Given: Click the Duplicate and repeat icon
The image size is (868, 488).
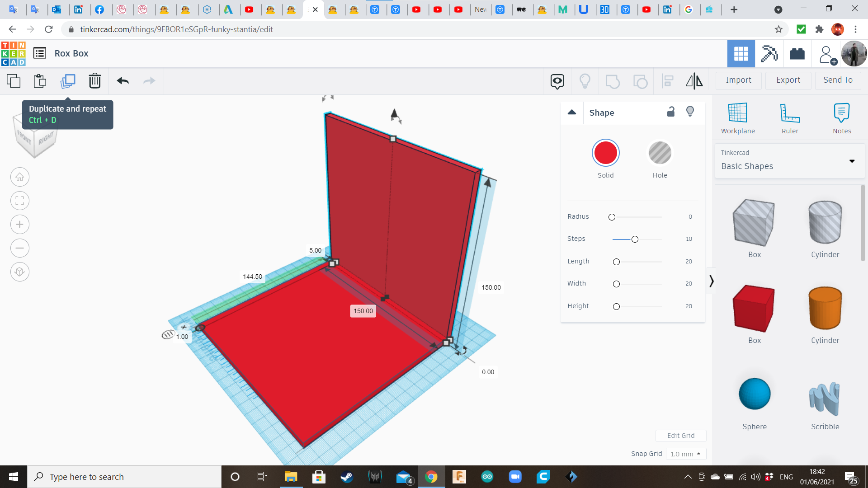Looking at the screenshot, I should [68, 81].
